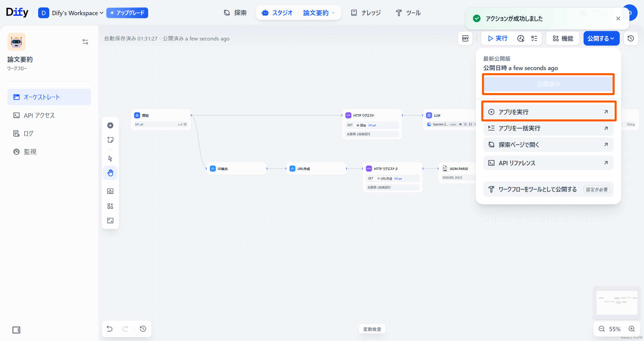Open the checklist icon beside run history
This screenshot has width=644, height=341.
pos(534,38)
